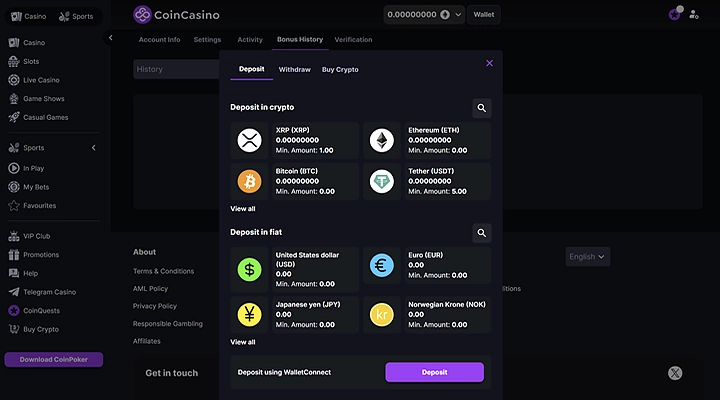
Task: Switch to the Bonus History tab
Action: [x=300, y=40]
